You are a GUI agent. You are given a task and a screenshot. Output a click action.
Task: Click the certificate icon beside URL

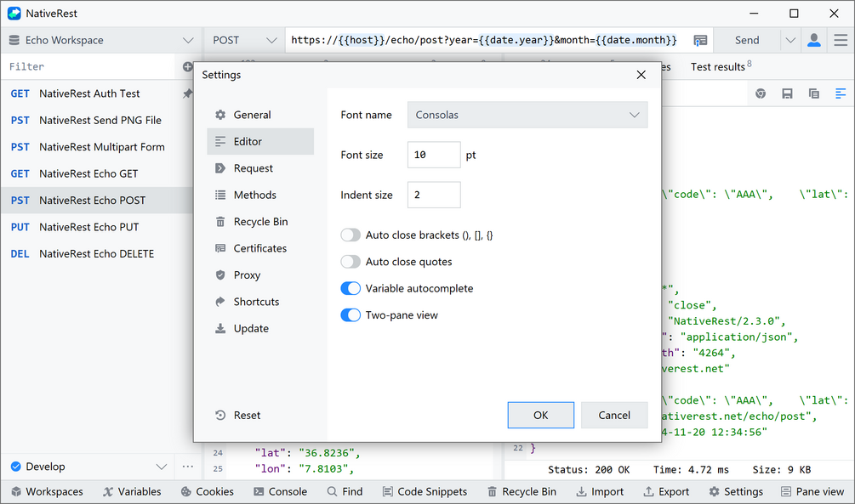(x=700, y=40)
